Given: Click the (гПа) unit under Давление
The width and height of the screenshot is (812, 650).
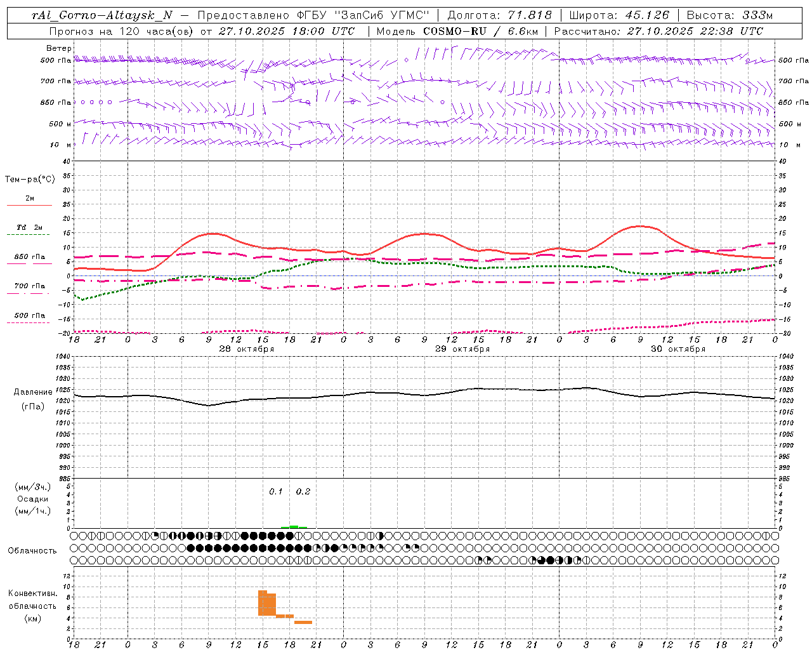Looking at the screenshot, I should [33, 406].
